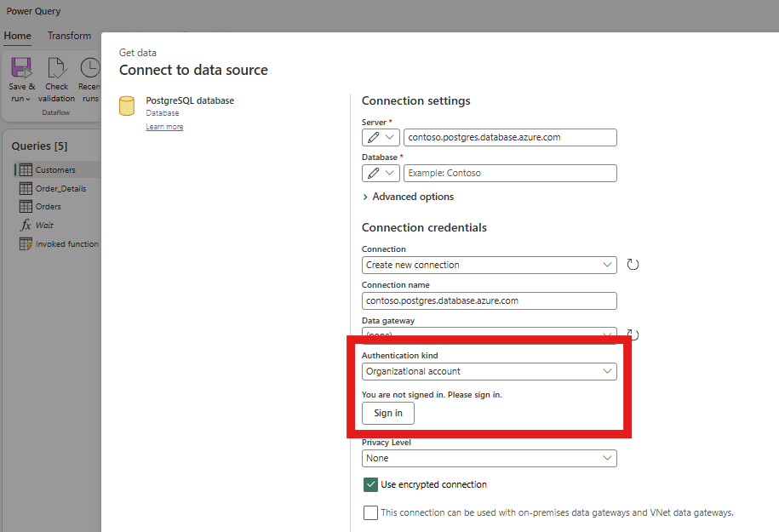Switch to the Transform tab
Screen dimensions: 779x532
click(x=69, y=36)
